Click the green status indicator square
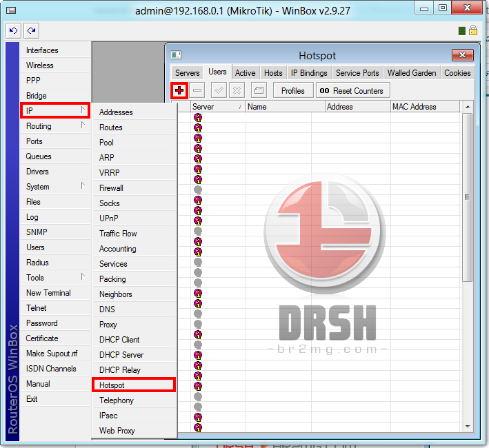The width and height of the screenshot is (489, 448). click(x=462, y=31)
